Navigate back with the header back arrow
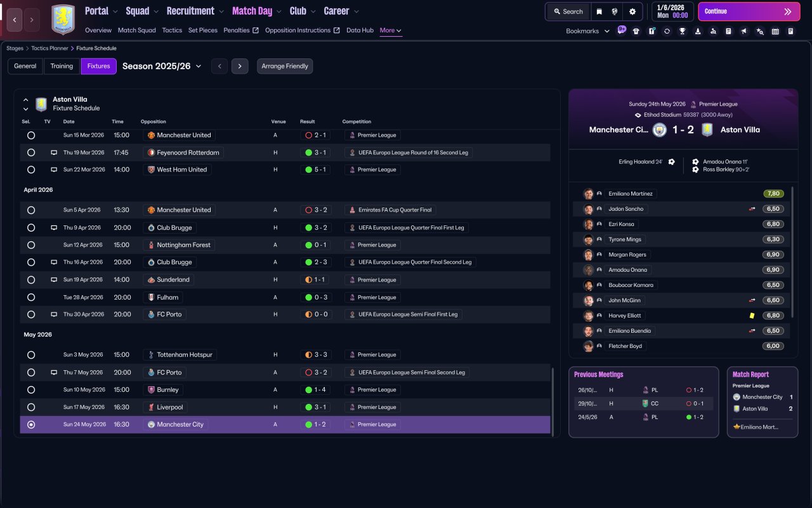Screen dimensions: 812x508 pyautogui.click(x=15, y=20)
